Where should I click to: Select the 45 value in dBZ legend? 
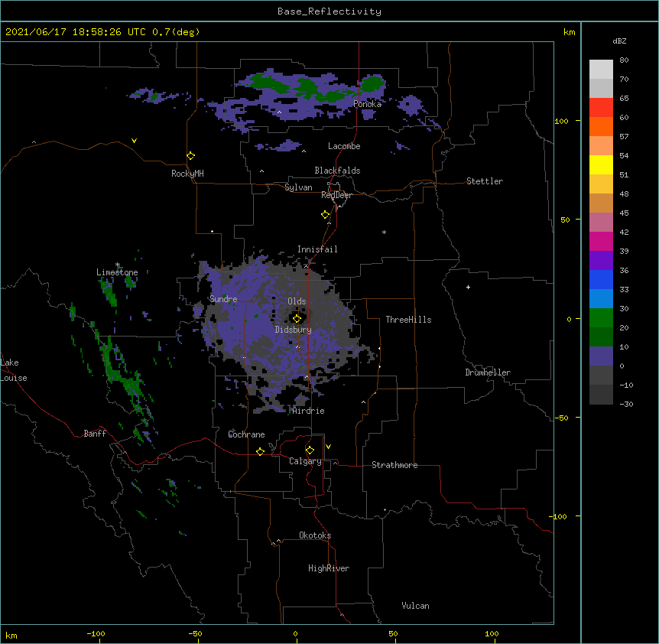pos(624,213)
